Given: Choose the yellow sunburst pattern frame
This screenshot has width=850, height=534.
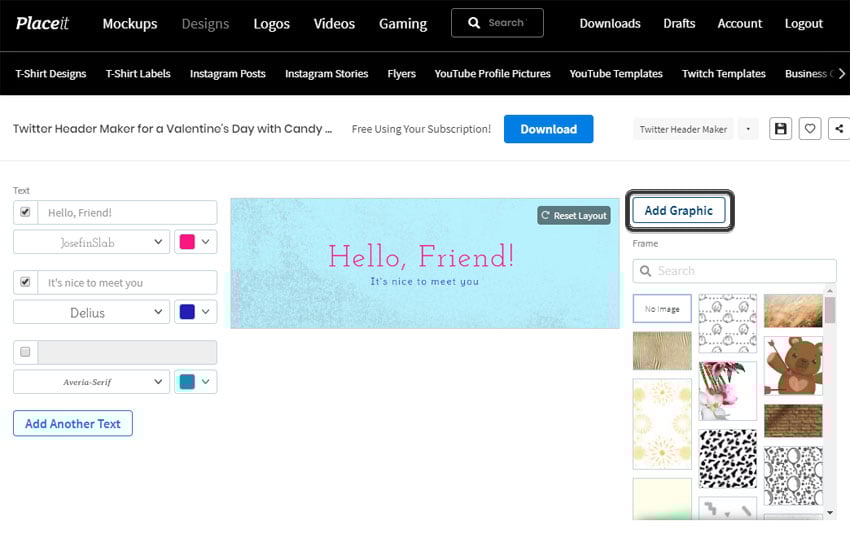Looking at the screenshot, I should pyautogui.click(x=662, y=424).
